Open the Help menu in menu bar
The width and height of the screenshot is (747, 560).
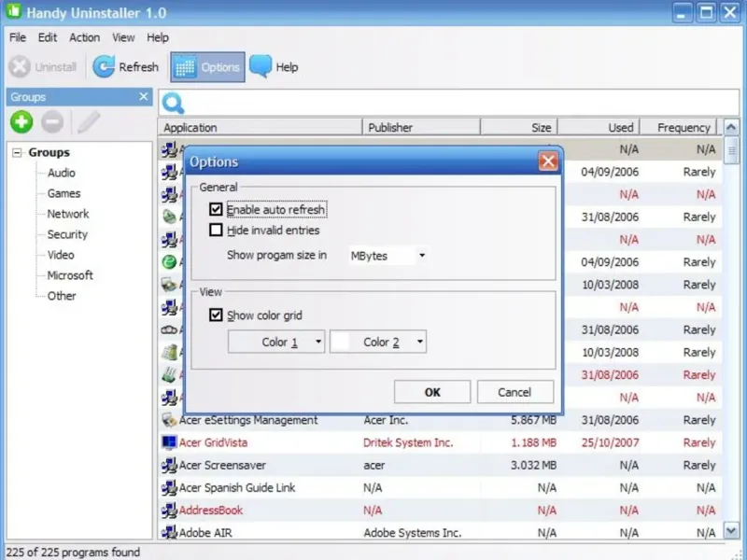click(x=158, y=37)
